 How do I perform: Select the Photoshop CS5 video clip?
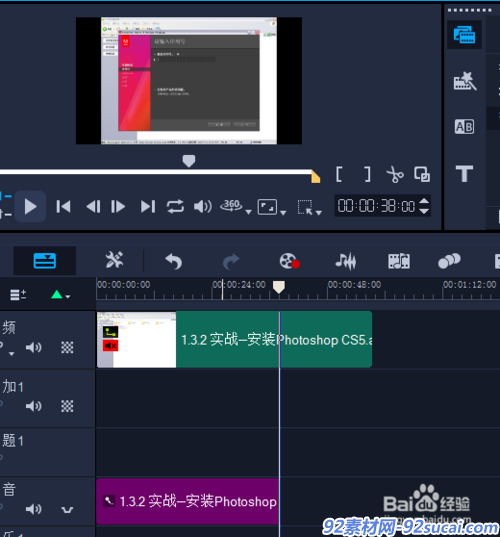point(234,339)
